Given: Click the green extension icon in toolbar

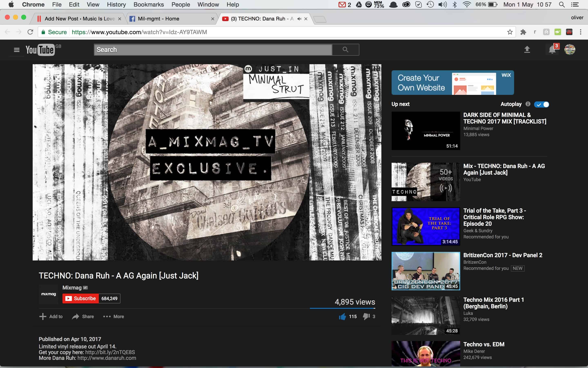Looking at the screenshot, I should click(x=558, y=32).
